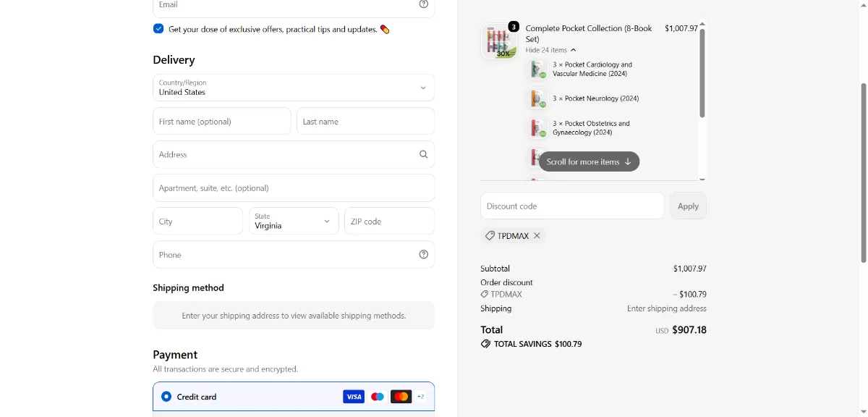Viewport: 868px width, 417px height.
Task: Click the Order discount label
Action: [506, 282]
